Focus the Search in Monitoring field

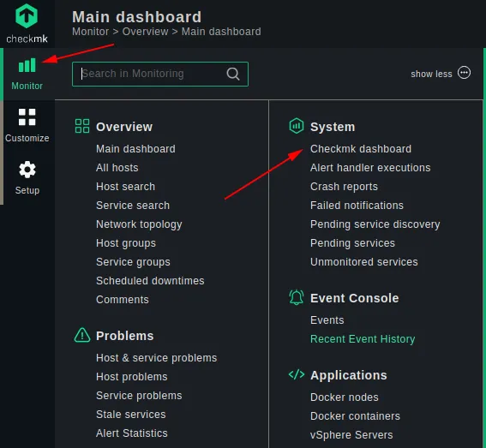(x=160, y=74)
